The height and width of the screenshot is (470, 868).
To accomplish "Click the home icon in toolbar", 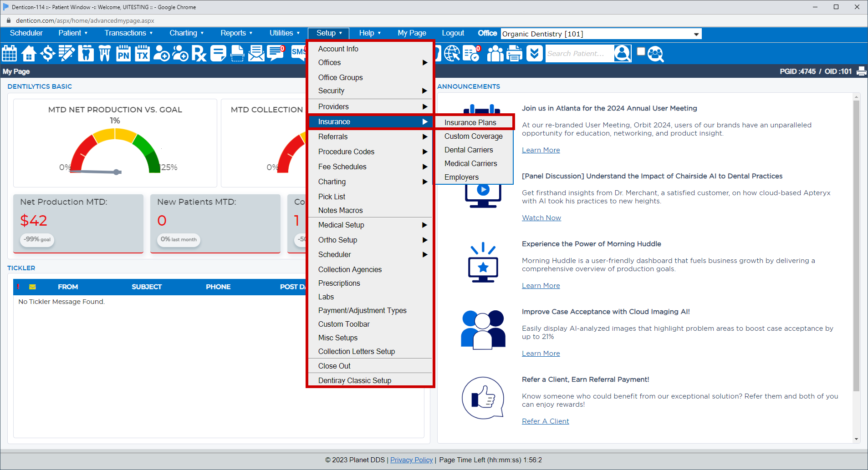I will coord(29,53).
